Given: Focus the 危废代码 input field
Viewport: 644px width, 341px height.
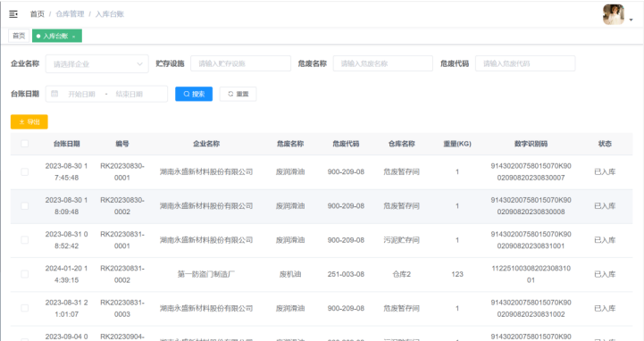Looking at the screenshot, I should pyautogui.click(x=525, y=63).
